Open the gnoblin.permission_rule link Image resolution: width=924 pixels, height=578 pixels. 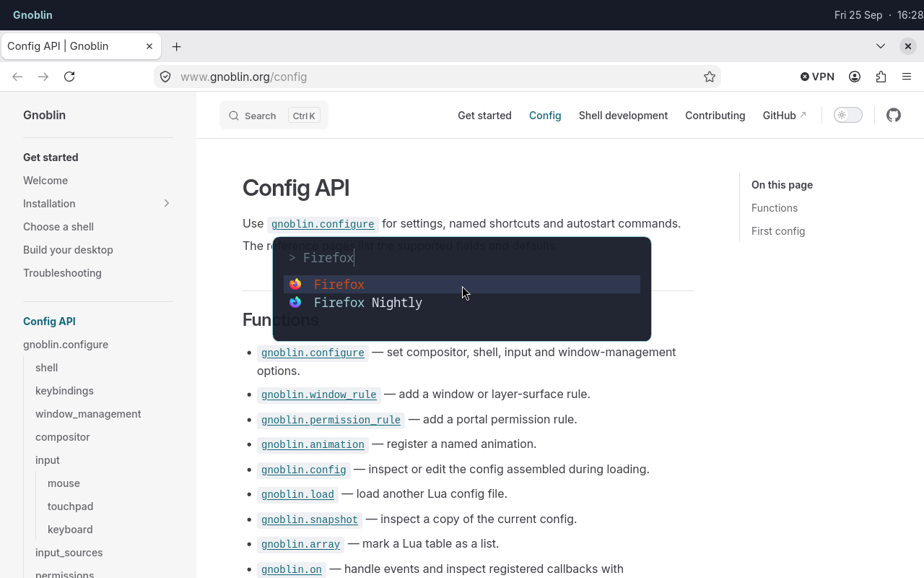click(x=331, y=420)
